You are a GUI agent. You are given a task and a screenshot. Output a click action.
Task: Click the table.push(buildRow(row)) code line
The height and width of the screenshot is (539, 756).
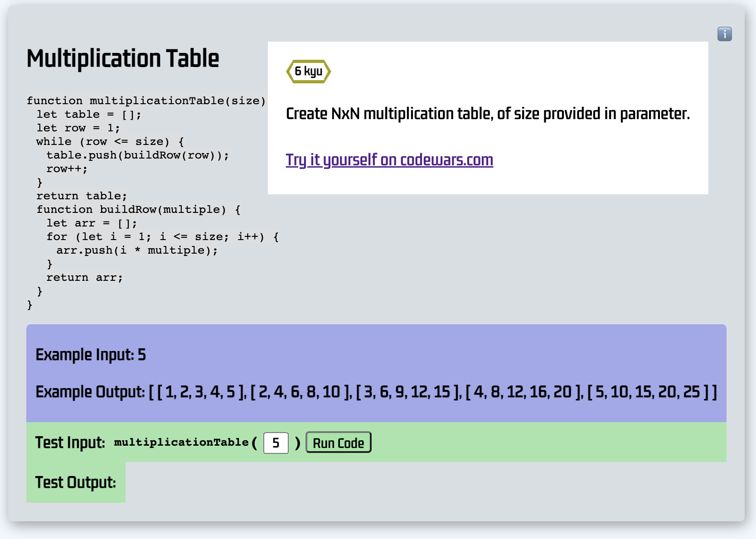138,155
